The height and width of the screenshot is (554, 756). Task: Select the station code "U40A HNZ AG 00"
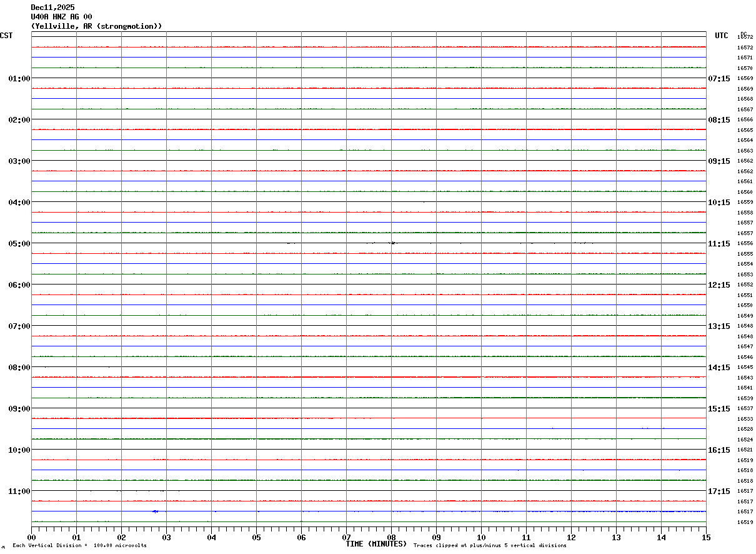(61, 17)
